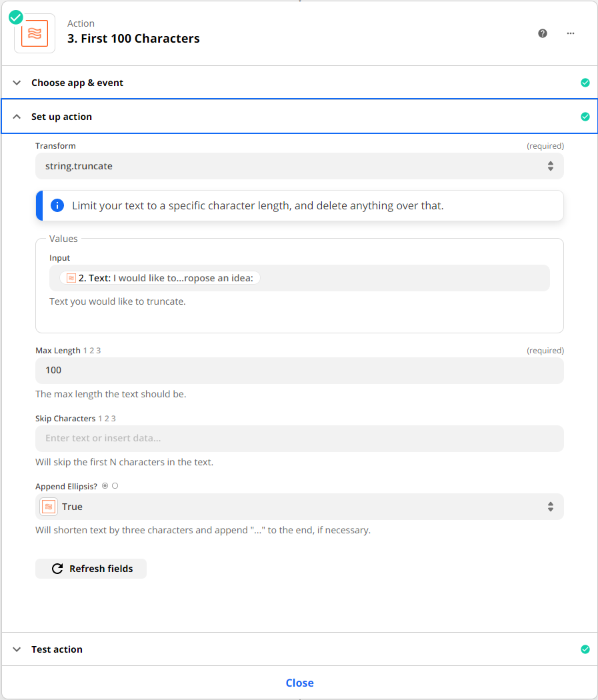This screenshot has height=700, width=598.
Task: Click the Close link at the bottom
Action: click(x=299, y=683)
